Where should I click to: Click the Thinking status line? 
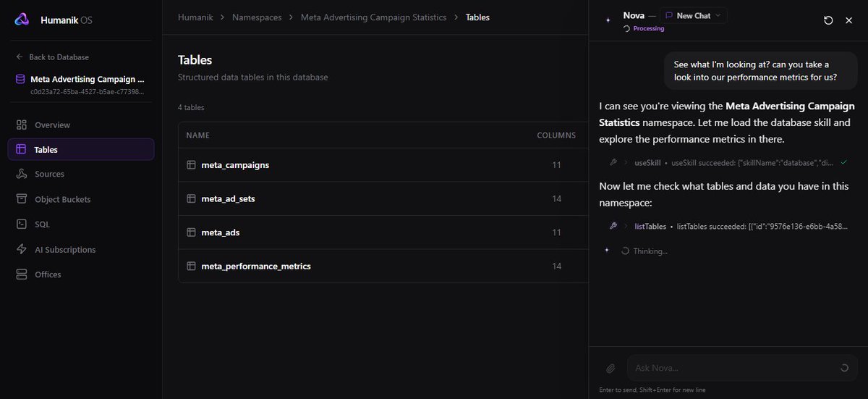click(644, 251)
